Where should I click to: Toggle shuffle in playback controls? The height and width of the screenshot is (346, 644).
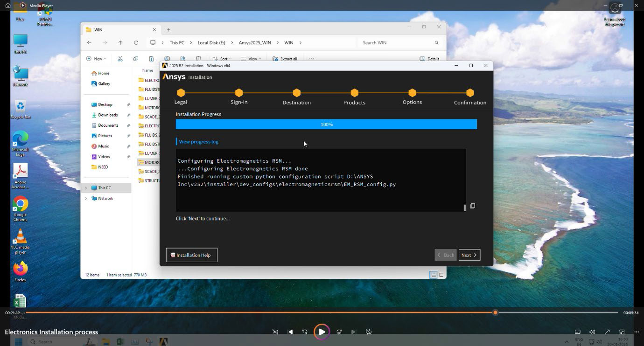tap(275, 332)
